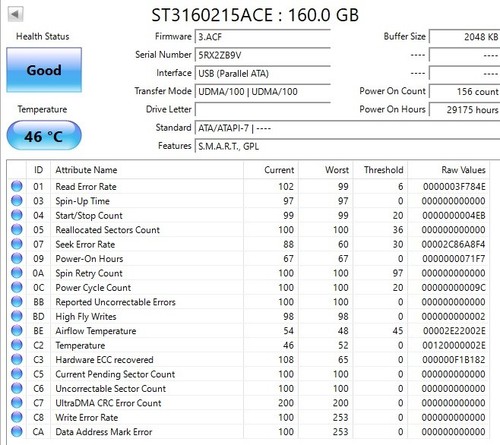Click the status orb for Start/Stop Count
The image size is (500, 445).
coord(17,215)
